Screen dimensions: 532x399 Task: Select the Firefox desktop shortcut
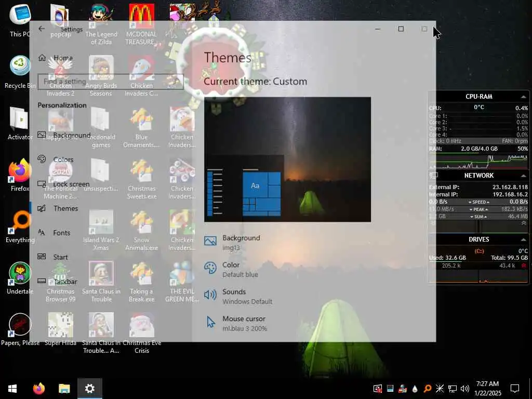pos(20,175)
